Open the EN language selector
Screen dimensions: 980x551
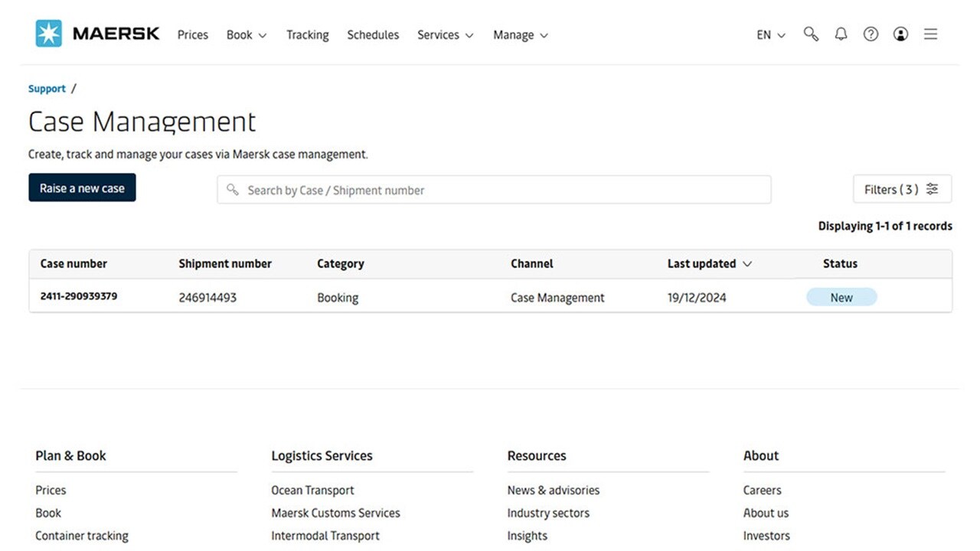770,35
